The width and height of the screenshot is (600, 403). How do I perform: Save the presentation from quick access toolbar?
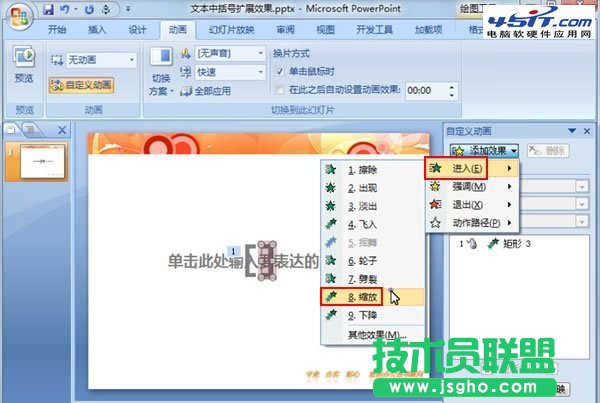[48, 9]
